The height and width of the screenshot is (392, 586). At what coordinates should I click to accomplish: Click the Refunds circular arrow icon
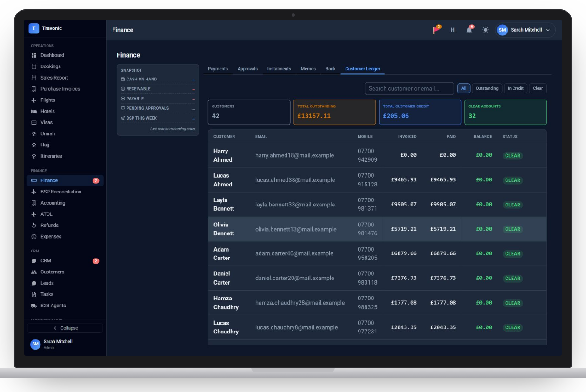(x=34, y=225)
